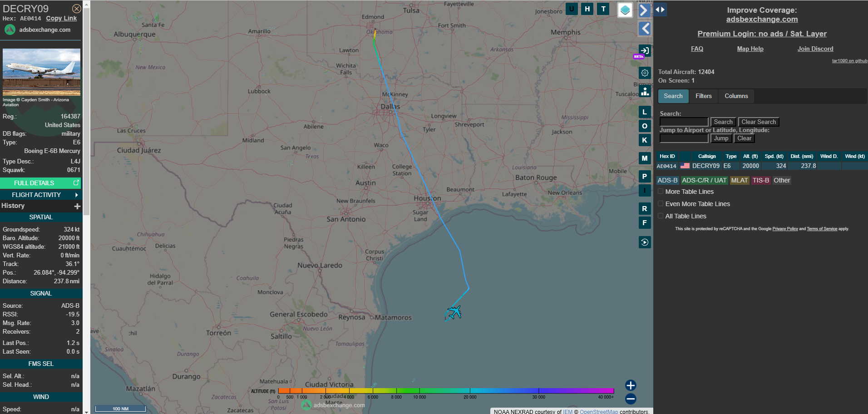Click the right chevron sidebar button
This screenshot has height=414, width=868.
[x=644, y=10]
